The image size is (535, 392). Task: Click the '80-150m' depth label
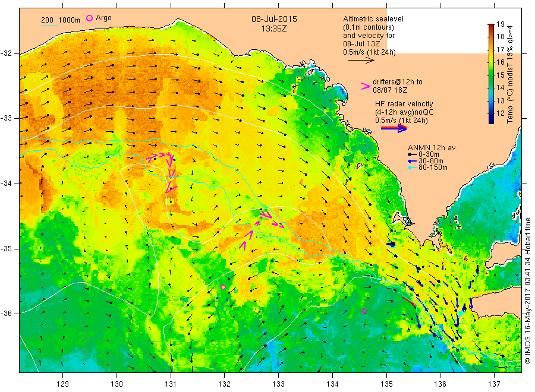point(433,167)
